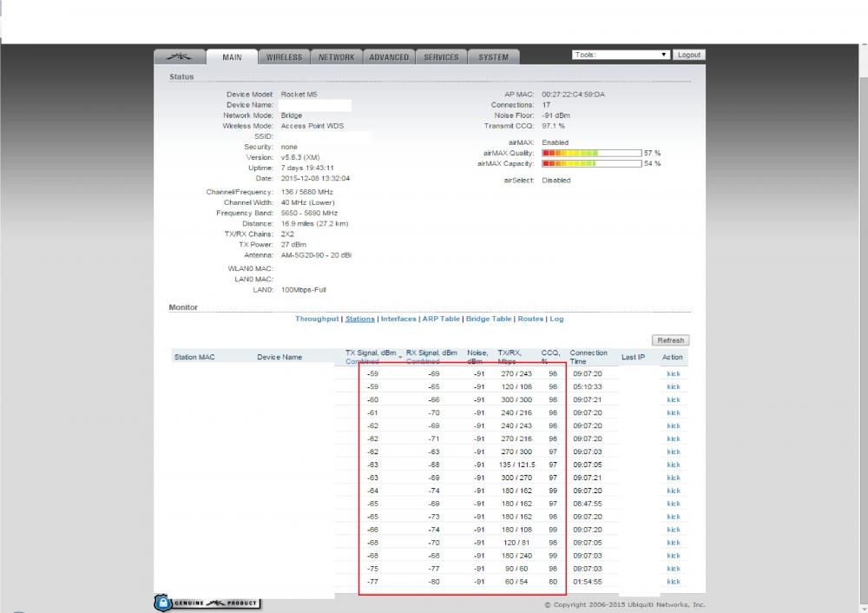Kick the station with -77 TX signal

[674, 582]
